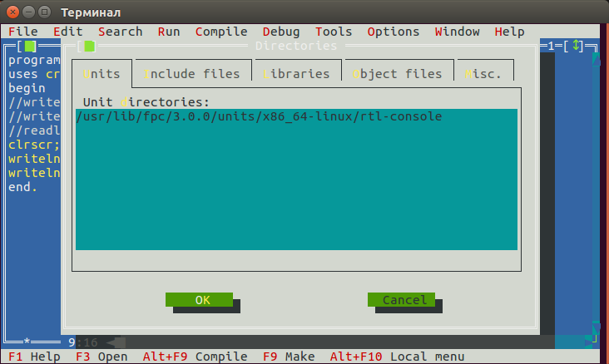Close the Терминал window with orange button
Viewport: 609px width, 364px height.
pyautogui.click(x=12, y=11)
